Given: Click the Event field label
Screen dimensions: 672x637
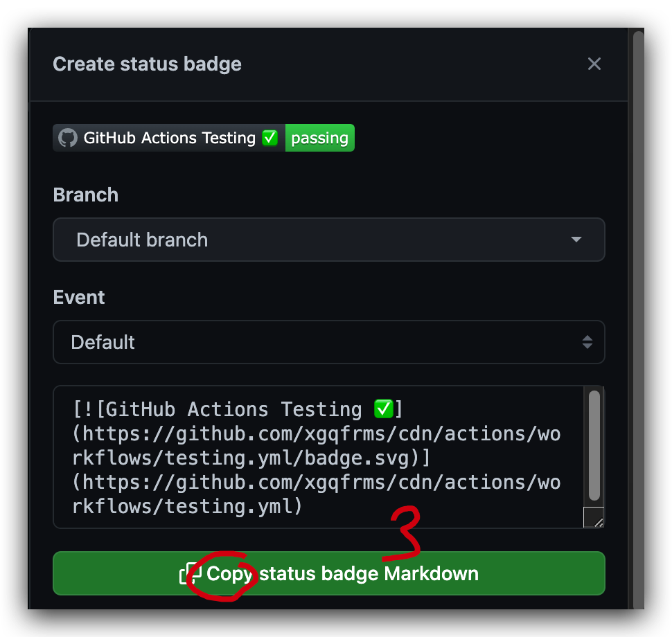Looking at the screenshot, I should [79, 297].
